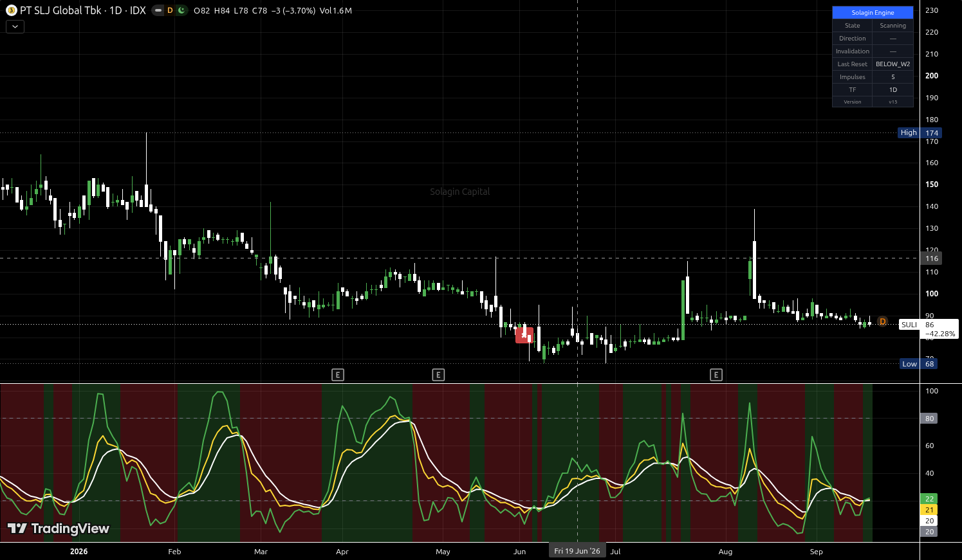Click the Sep label on the time axis
The width and height of the screenshot is (962, 560).
(816, 552)
